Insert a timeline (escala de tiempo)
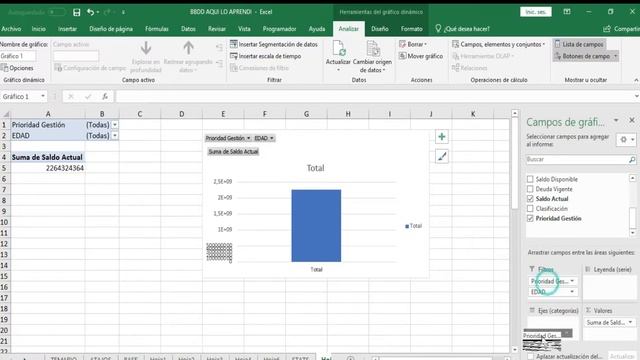640x360 pixels. pos(266,56)
